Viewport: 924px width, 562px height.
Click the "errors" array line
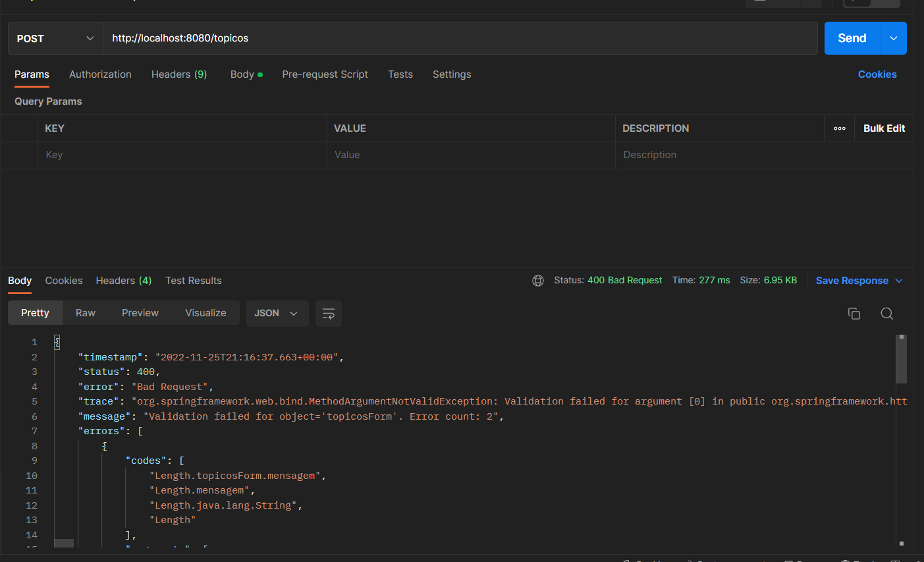coord(110,431)
